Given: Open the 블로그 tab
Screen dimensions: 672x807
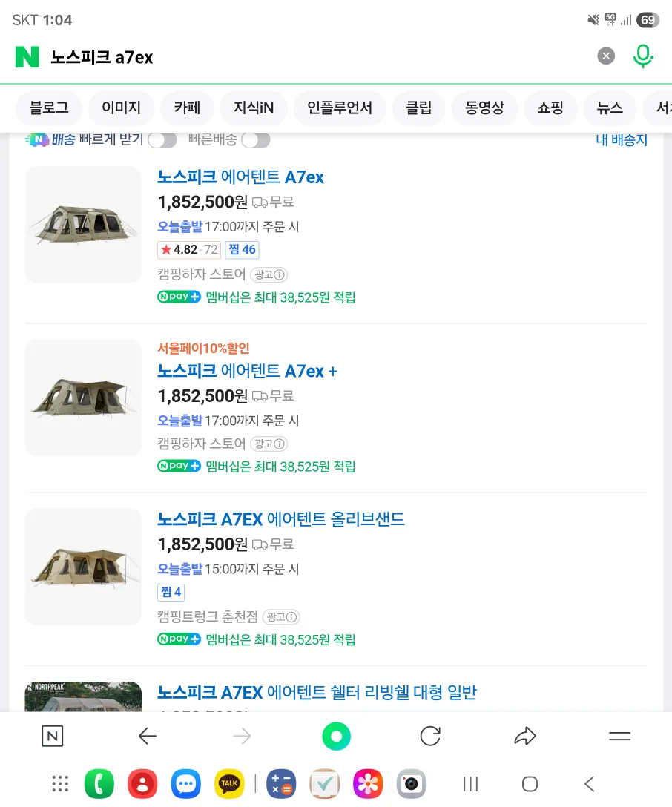Looking at the screenshot, I should [x=49, y=108].
